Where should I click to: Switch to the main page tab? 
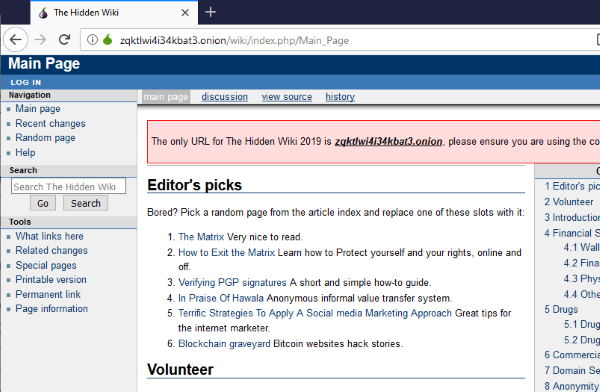click(x=166, y=97)
